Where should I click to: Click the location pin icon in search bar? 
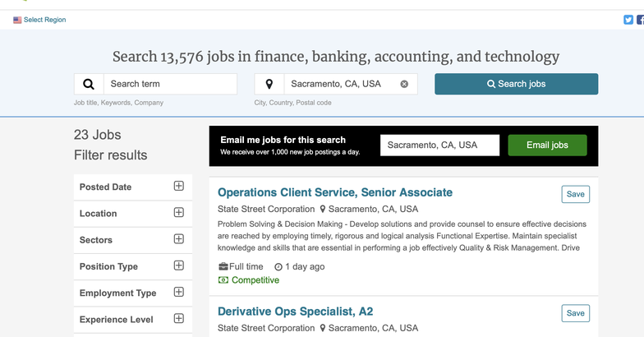click(269, 84)
